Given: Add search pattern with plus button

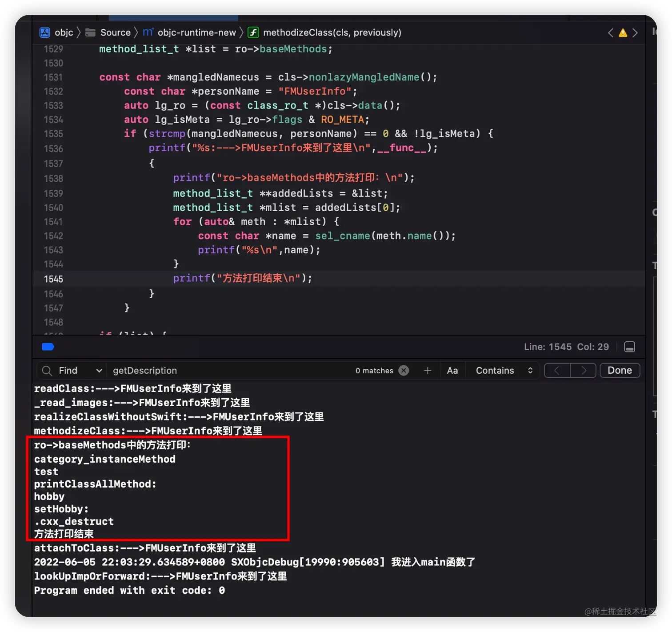Looking at the screenshot, I should (x=428, y=371).
